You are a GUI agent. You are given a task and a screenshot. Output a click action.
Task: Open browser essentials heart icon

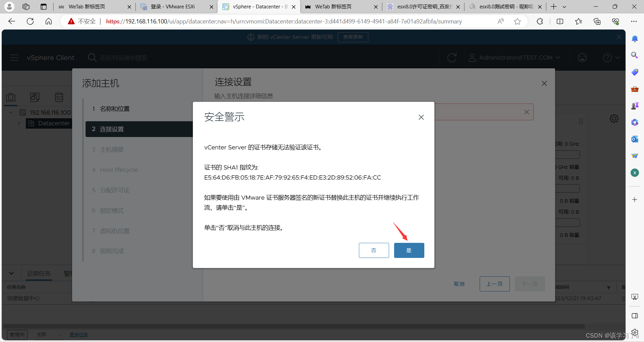(x=615, y=21)
